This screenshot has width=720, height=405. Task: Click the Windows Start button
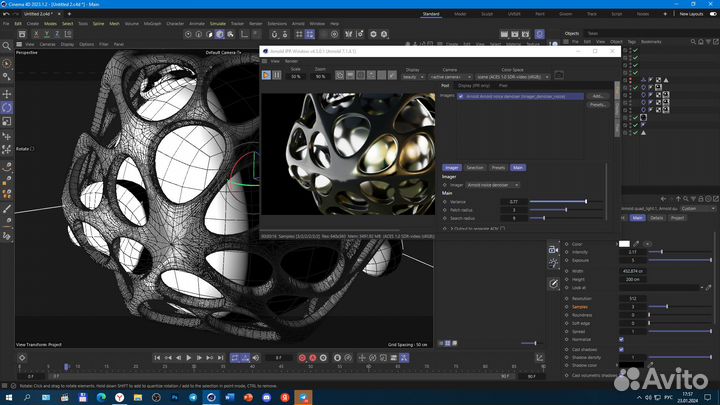click(8, 397)
